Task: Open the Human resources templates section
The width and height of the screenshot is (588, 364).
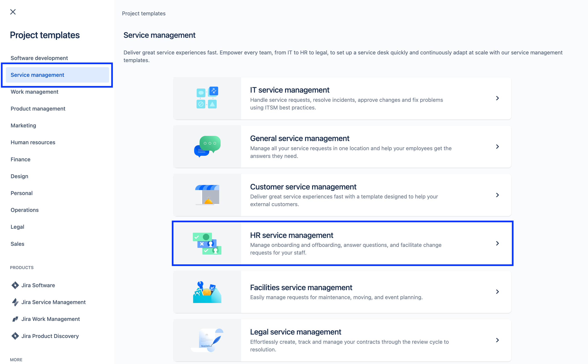Action: (x=32, y=142)
